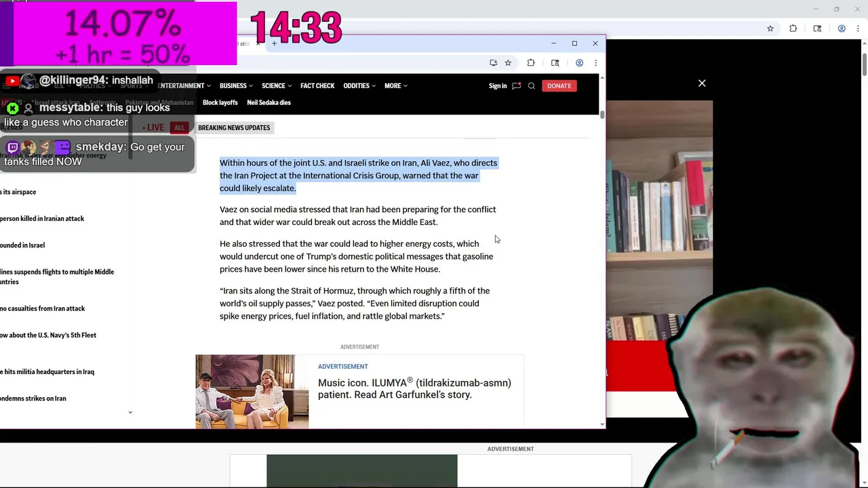
Task: Expand the Business dropdown
Action: pos(236,86)
